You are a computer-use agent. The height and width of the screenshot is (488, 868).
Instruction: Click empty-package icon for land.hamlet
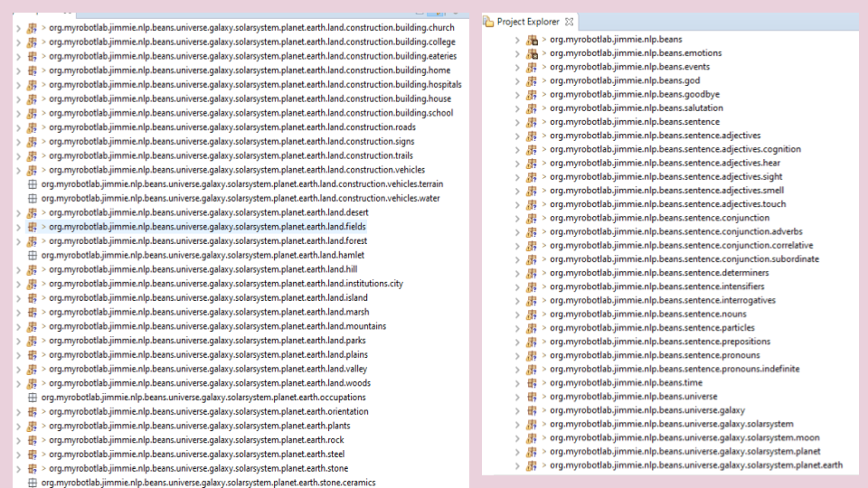(x=33, y=255)
